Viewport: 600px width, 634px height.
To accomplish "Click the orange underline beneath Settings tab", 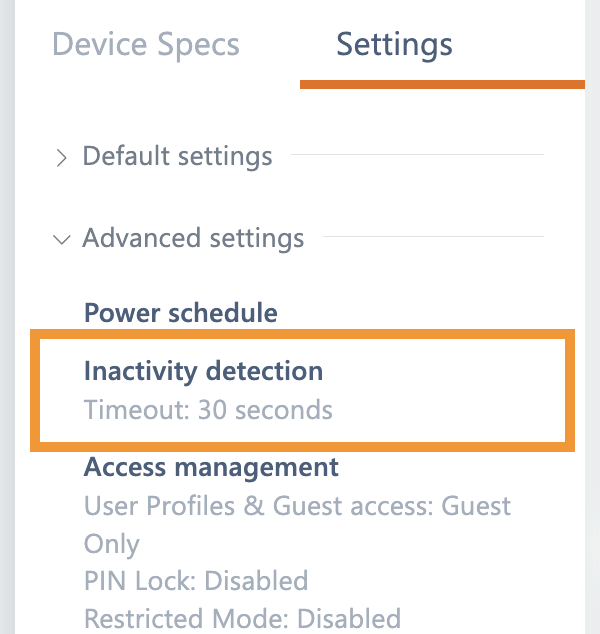I will [x=442, y=84].
